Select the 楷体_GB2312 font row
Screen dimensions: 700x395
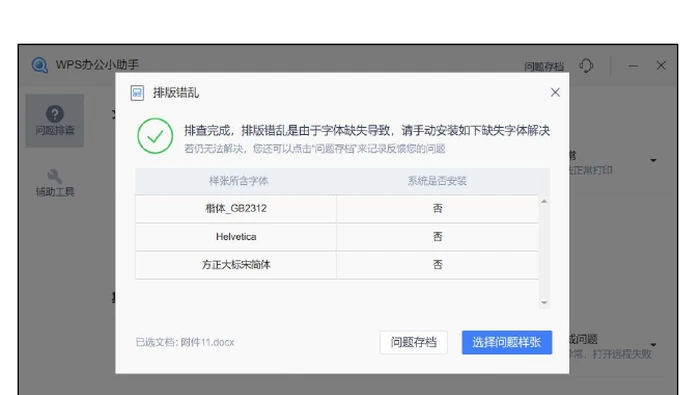[x=337, y=208]
